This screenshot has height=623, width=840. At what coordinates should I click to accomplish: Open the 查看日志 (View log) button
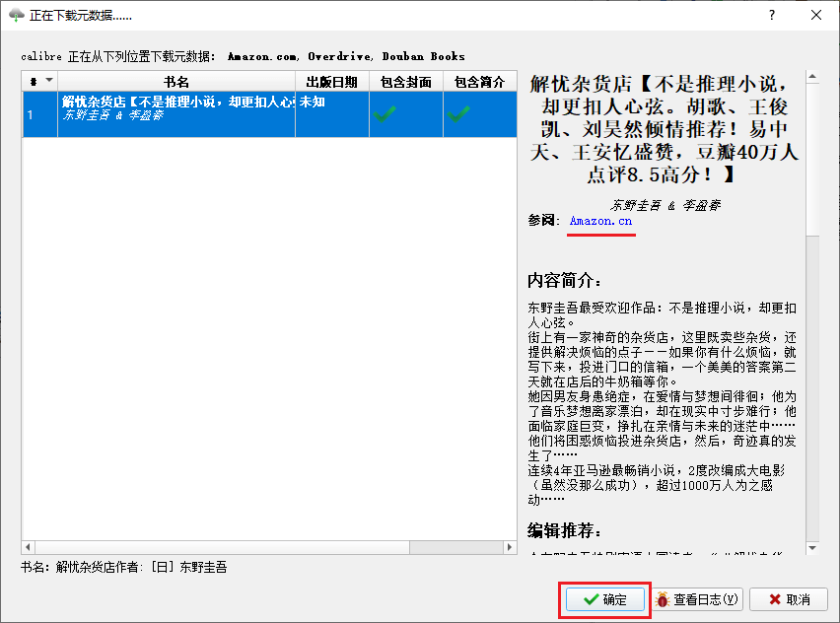click(x=697, y=599)
